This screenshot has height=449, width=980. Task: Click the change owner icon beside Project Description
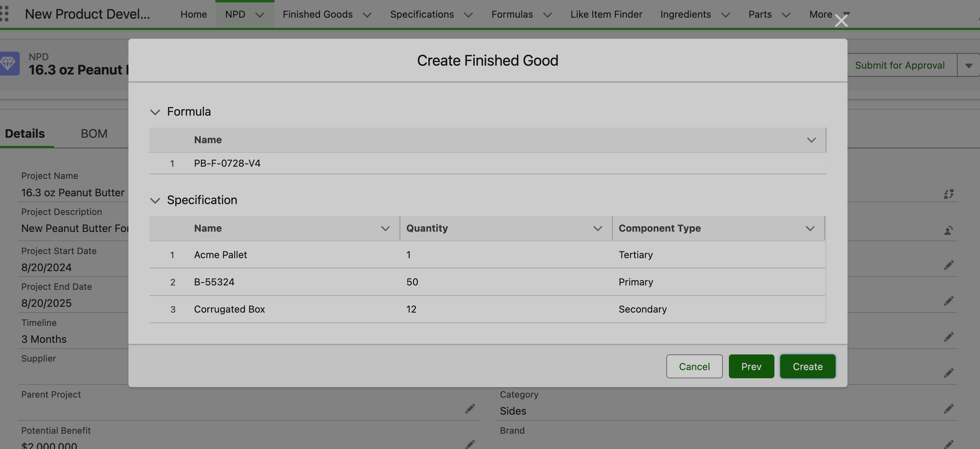point(948,230)
